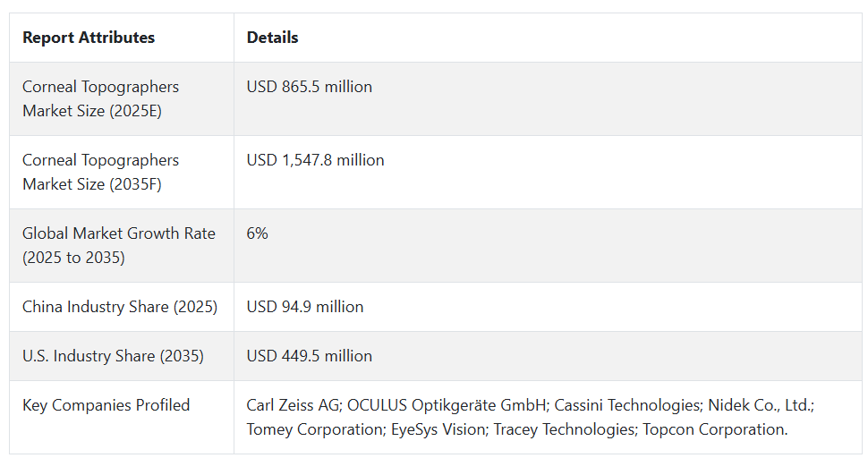
Task: Click EyeSys Vision company name
Action: coord(438,429)
